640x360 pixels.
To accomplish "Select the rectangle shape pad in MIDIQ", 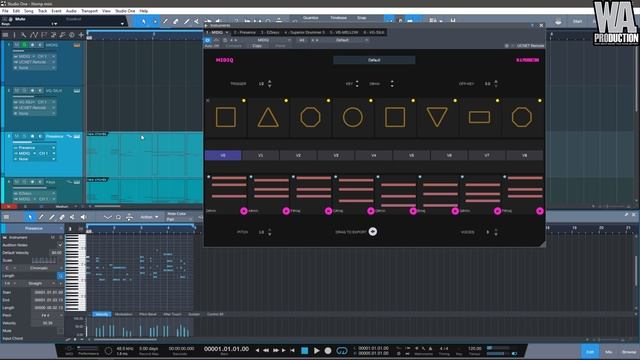I will coord(479,117).
